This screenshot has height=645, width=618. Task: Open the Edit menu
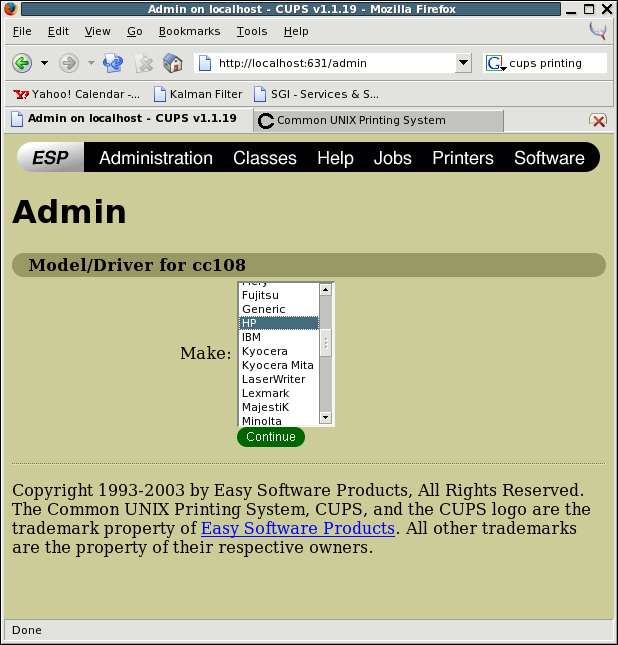click(58, 31)
